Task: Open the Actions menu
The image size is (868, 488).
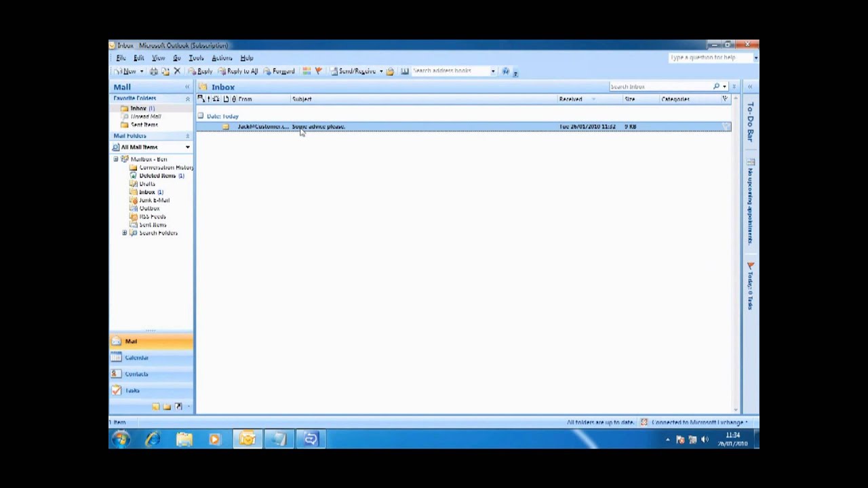Action: pos(222,58)
